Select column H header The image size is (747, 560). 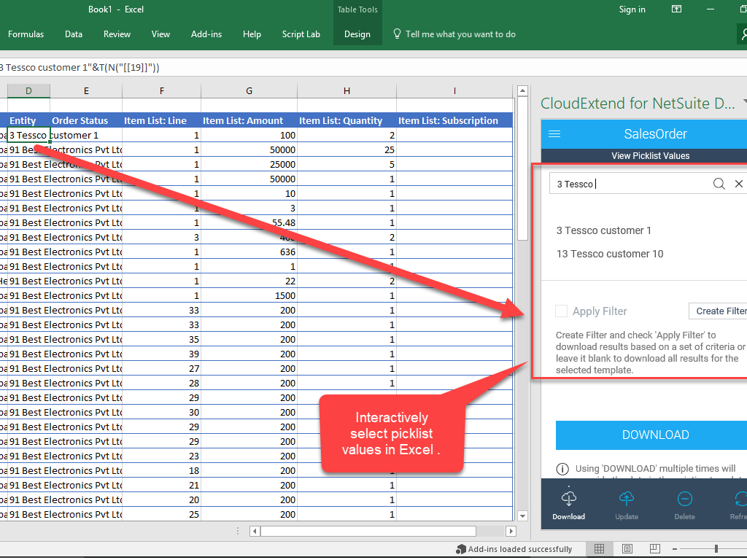coord(347,90)
